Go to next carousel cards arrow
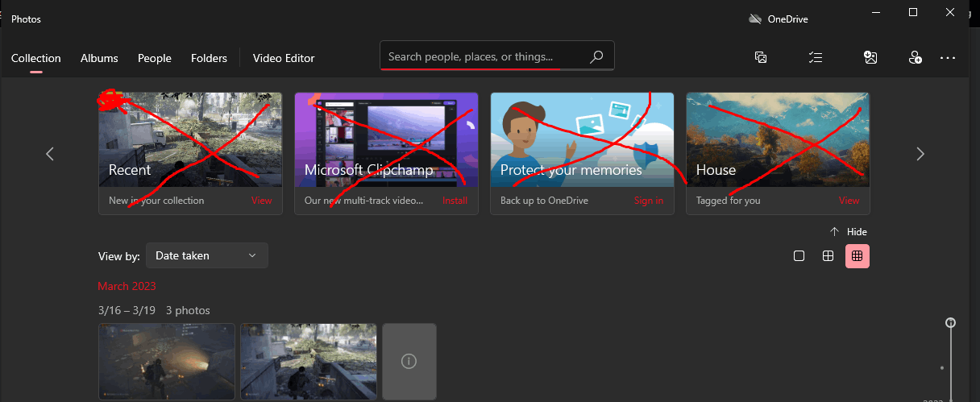Image resolution: width=980 pixels, height=402 pixels. [x=920, y=153]
